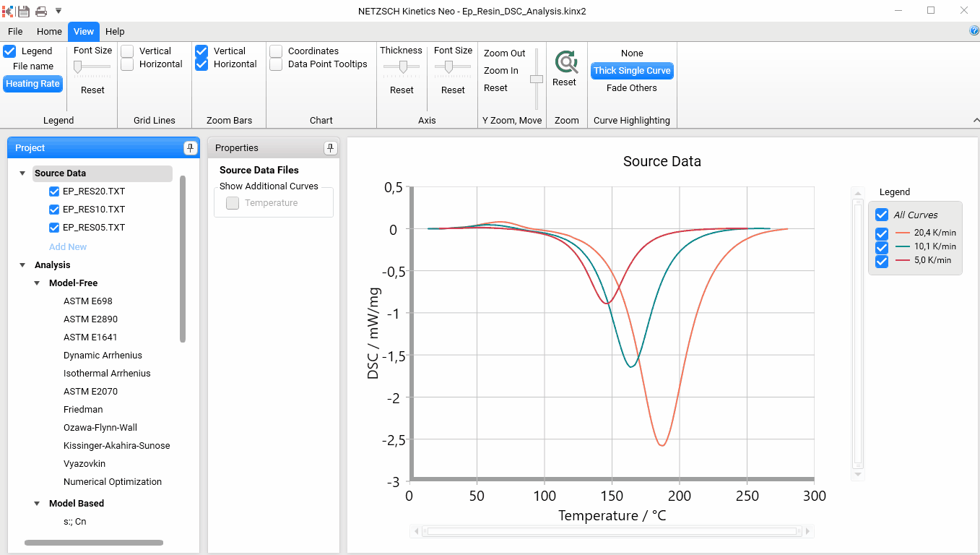Uncheck EP_RES10.TXT source file

point(54,210)
